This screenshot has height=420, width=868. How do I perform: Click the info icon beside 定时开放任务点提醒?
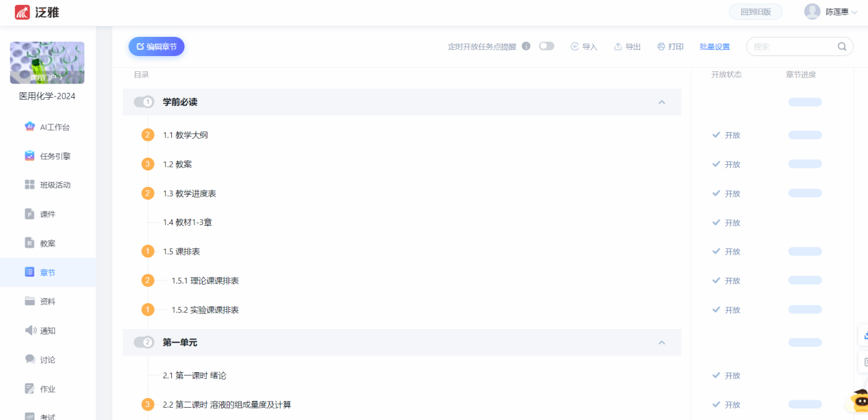pos(526,47)
